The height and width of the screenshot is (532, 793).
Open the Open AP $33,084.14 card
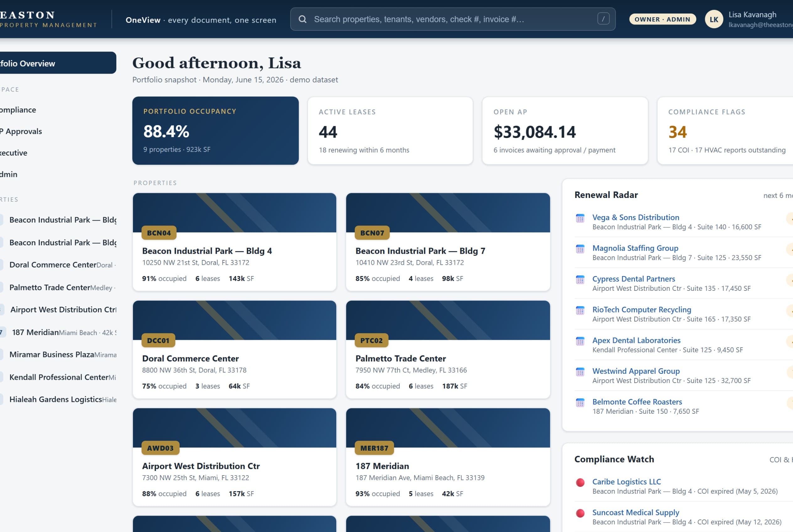(565, 130)
